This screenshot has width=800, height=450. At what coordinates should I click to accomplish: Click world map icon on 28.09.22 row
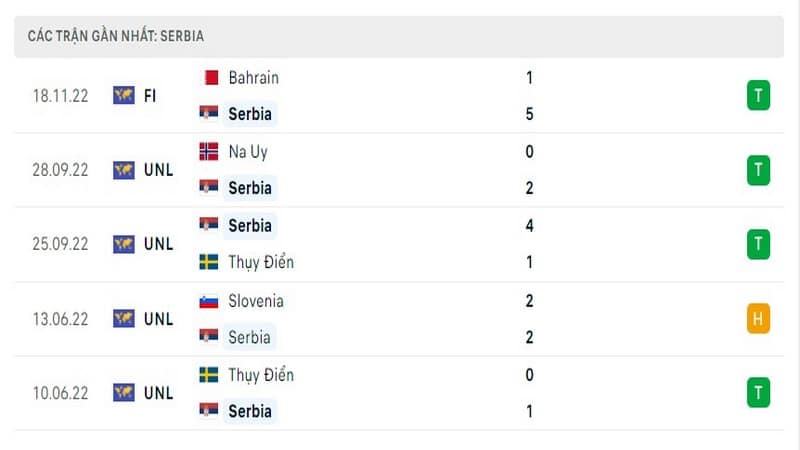point(124,170)
